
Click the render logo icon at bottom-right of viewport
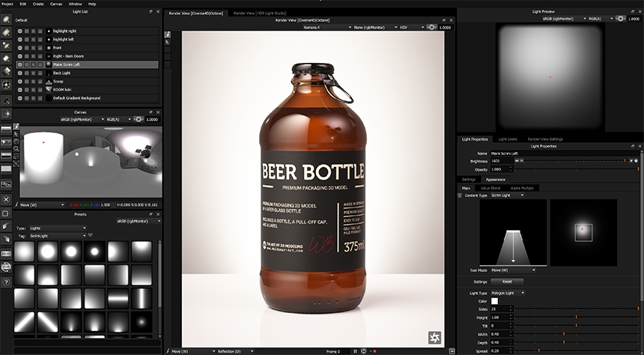(x=434, y=338)
